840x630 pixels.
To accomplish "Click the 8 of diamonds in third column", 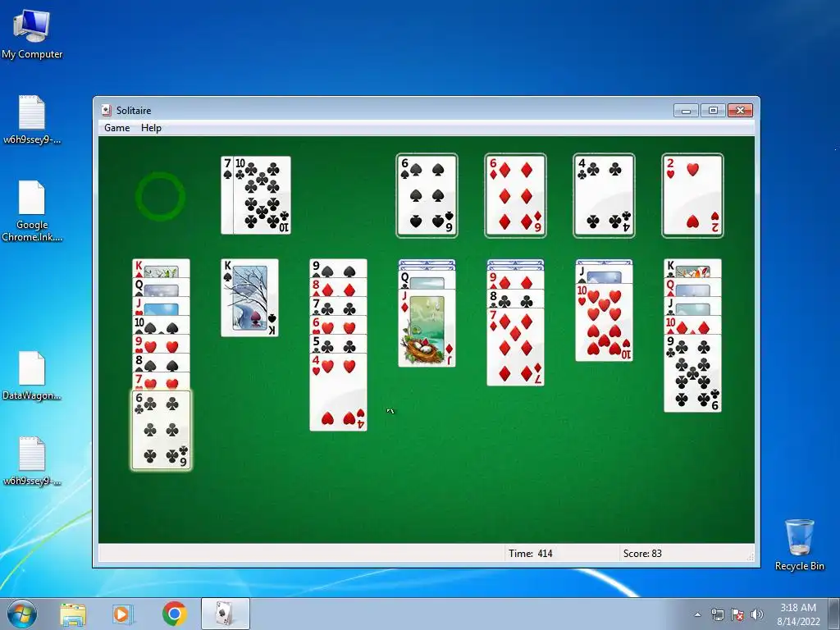I will tap(338, 287).
